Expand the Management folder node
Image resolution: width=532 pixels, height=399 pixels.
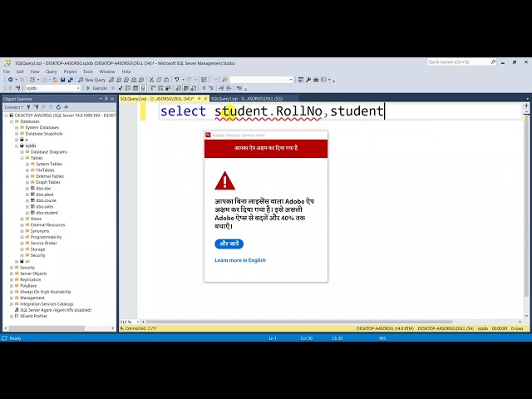point(12,298)
